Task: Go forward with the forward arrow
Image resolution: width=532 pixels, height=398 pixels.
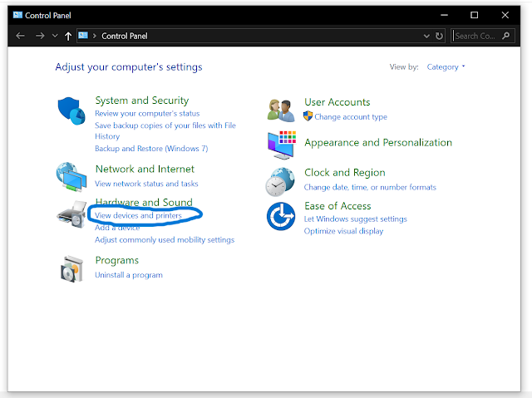Action: [x=40, y=36]
